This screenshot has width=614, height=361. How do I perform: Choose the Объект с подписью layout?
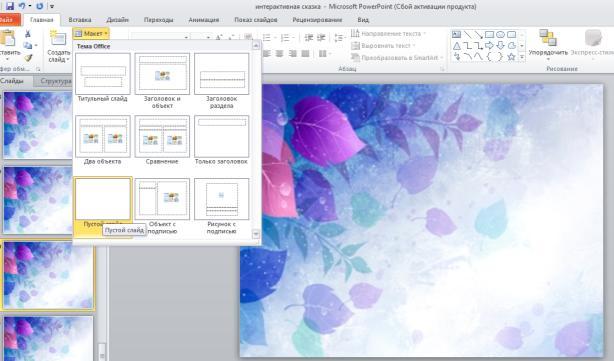(x=162, y=206)
